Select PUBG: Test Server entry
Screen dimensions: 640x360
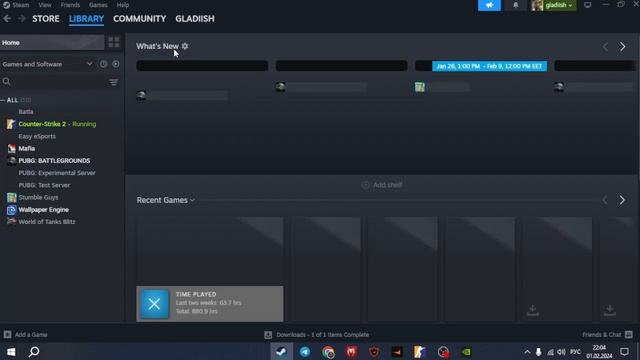click(x=44, y=185)
